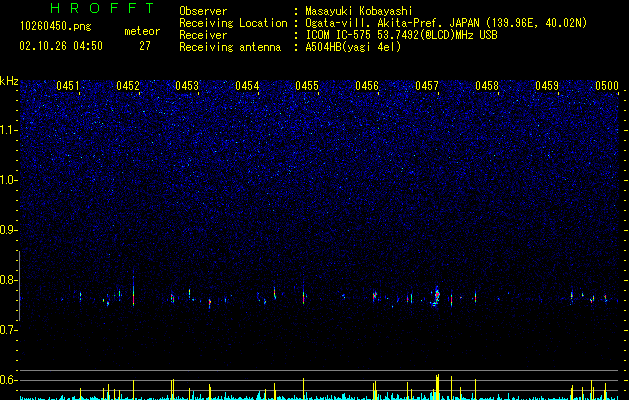Click the 'Receiving antenna' label
Viewport: 629px width, 400px height.
[230, 47]
